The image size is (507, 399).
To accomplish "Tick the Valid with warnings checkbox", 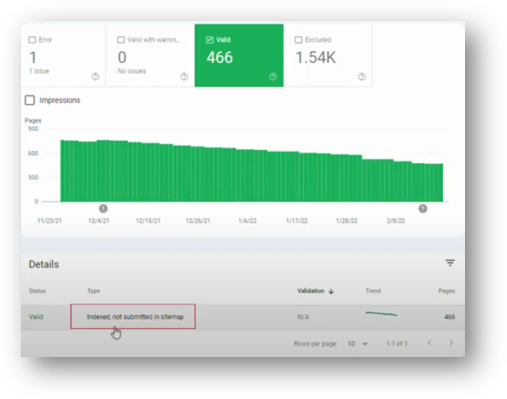I will coord(121,40).
